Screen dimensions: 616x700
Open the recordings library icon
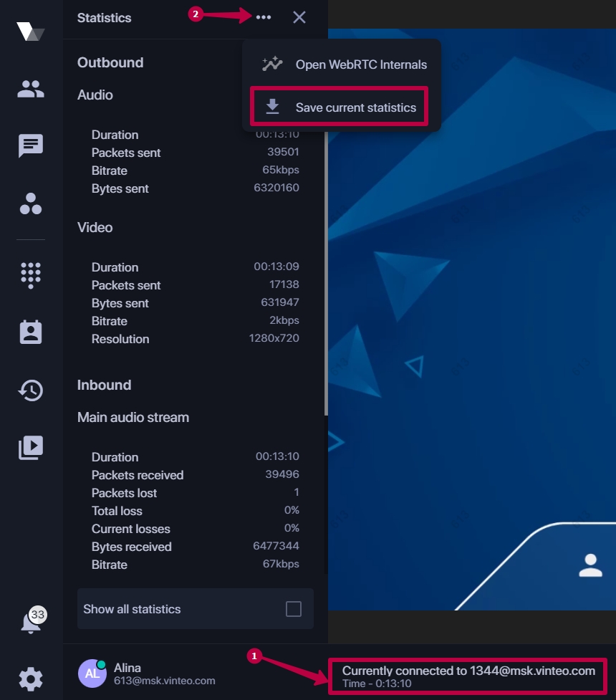31,448
